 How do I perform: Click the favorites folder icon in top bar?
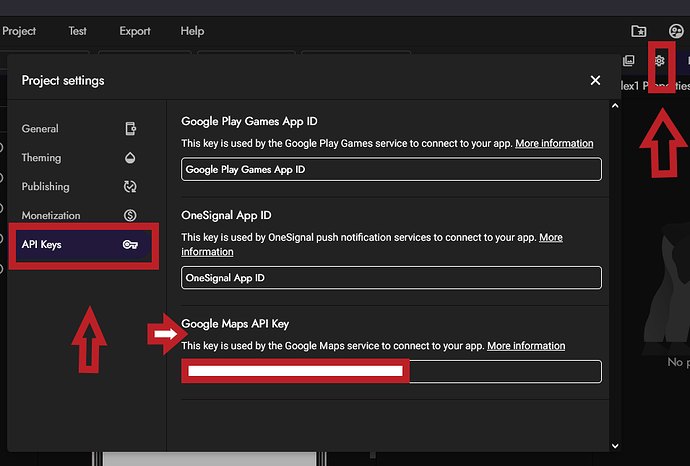(x=639, y=31)
